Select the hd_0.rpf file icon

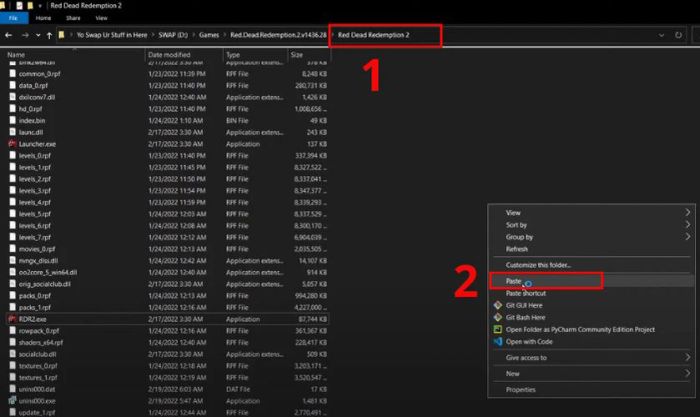click(x=12, y=108)
